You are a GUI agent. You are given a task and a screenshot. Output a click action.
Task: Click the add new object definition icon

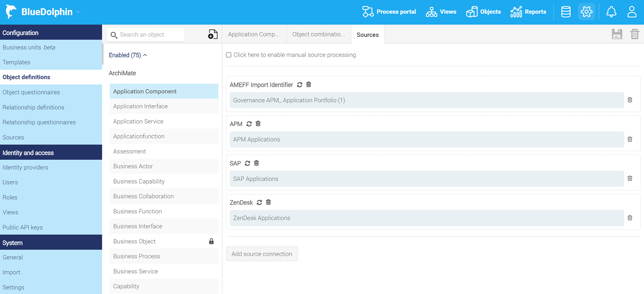click(213, 35)
